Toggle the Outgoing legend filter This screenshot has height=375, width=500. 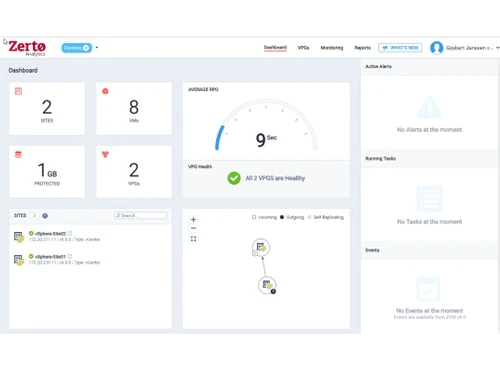[x=292, y=217]
